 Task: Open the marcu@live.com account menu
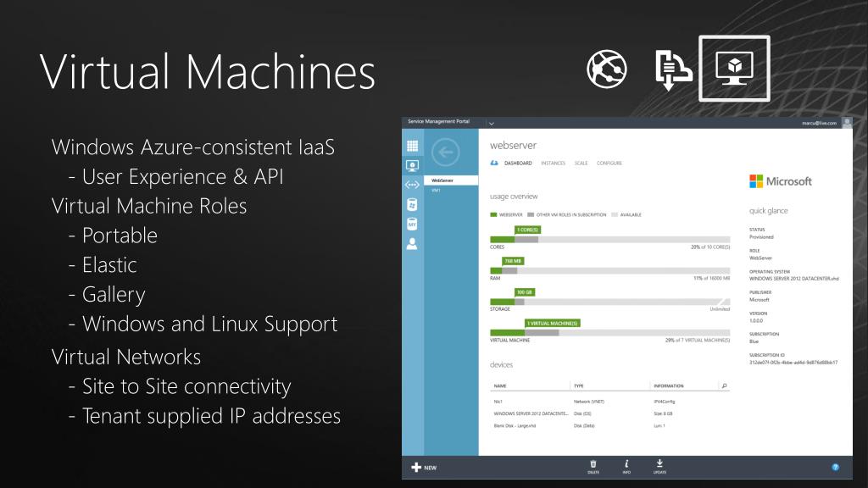click(819, 124)
